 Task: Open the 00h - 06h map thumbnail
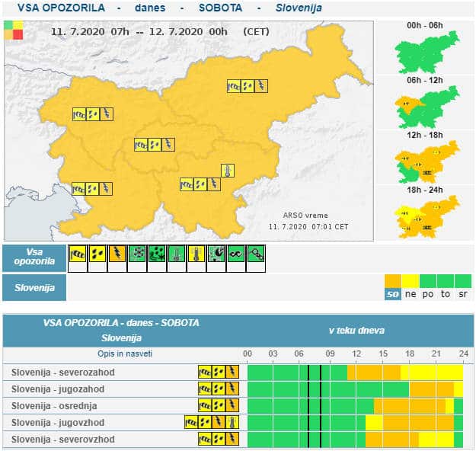[426, 52]
